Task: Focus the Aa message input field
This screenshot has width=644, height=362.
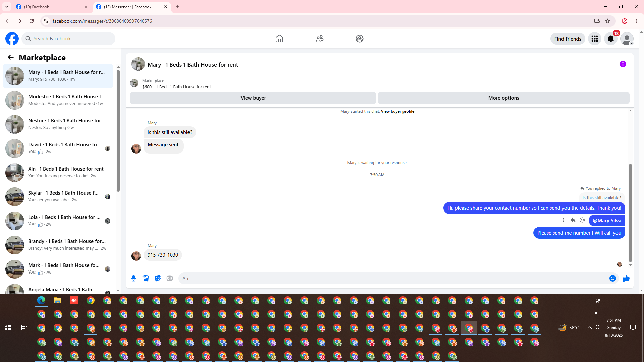Action: (392, 278)
